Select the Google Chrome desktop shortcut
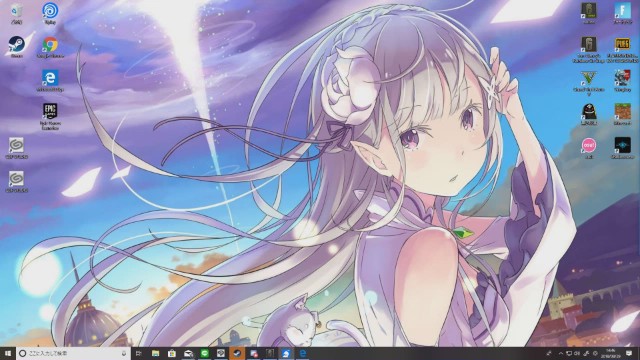Image resolution: width=640 pixels, height=360 pixels. 50,47
